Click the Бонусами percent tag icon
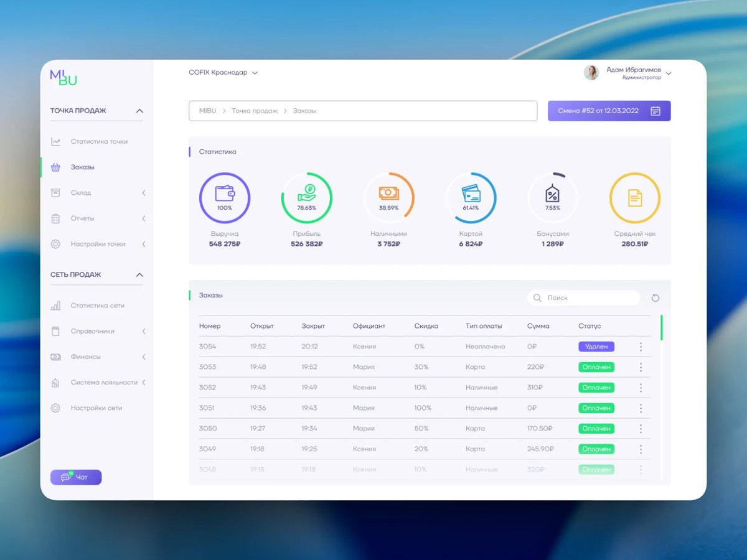This screenshot has width=747, height=560. click(x=553, y=194)
